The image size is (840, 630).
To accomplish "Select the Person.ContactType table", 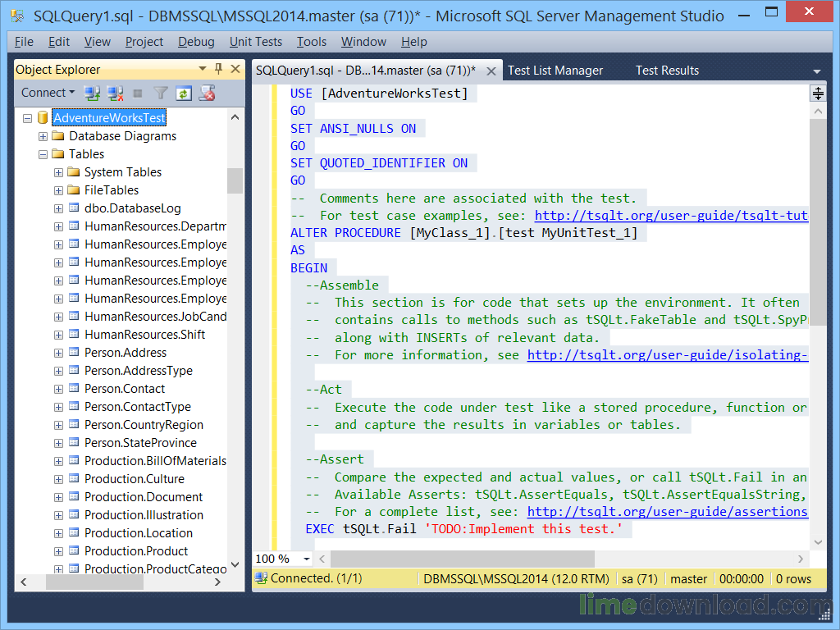I will 138,406.
